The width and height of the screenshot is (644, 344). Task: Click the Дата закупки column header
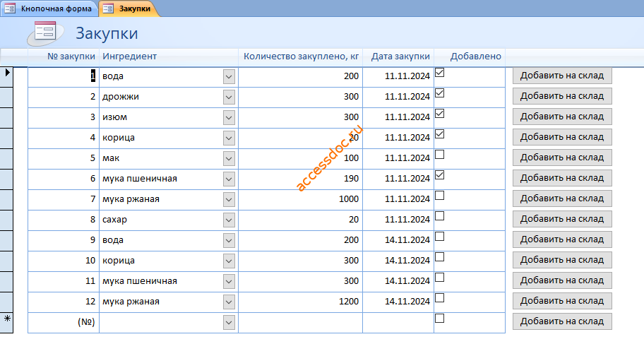[x=400, y=57]
